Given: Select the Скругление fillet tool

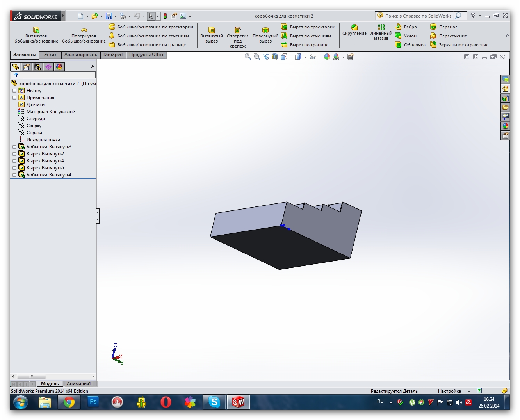Looking at the screenshot, I should [354, 30].
